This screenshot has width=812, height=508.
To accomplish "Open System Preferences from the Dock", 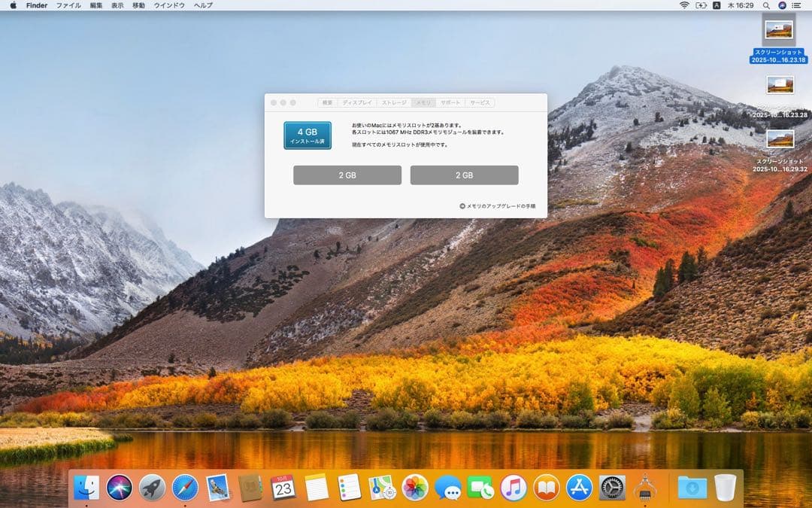I will click(611, 489).
